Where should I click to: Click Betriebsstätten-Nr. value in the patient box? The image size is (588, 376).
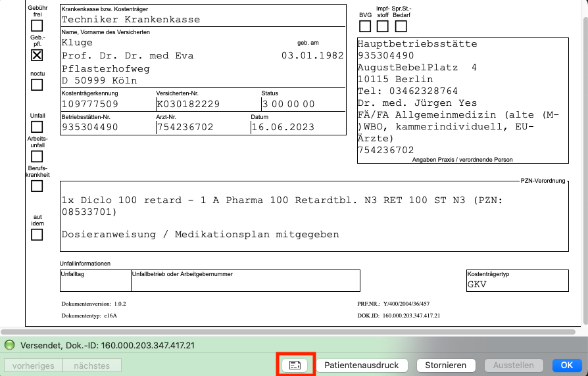[89, 128]
